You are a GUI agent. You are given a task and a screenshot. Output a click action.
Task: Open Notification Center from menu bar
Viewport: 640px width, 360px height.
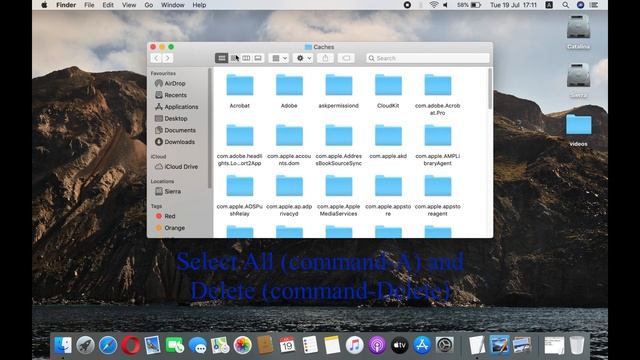coord(594,5)
